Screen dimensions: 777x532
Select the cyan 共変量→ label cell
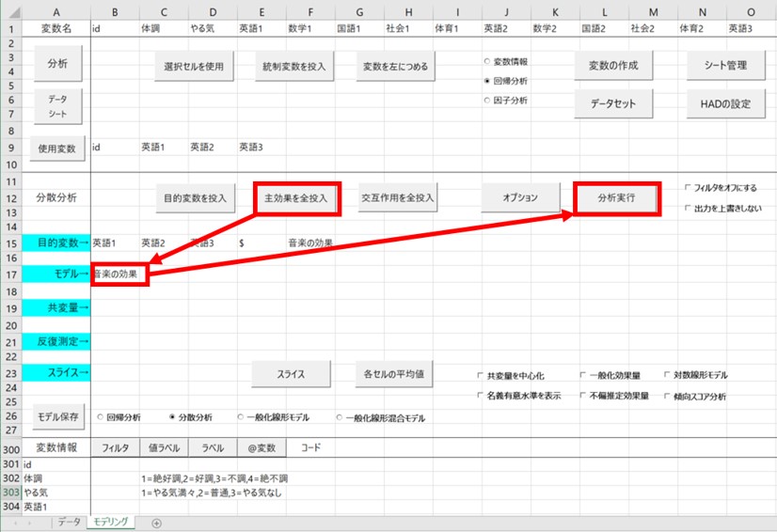click(57, 307)
